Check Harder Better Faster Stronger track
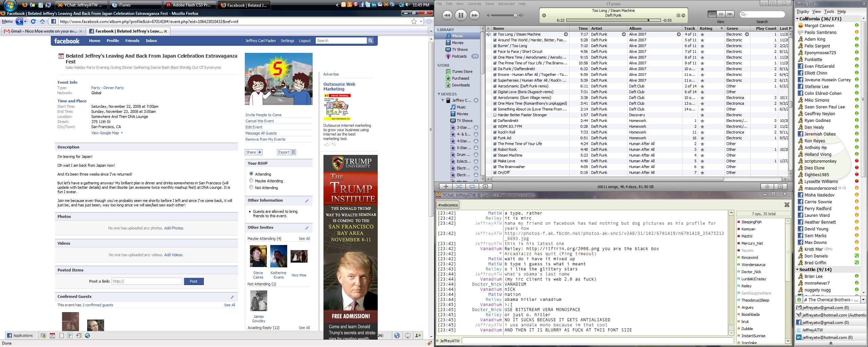Image resolution: width=868 pixels, height=347 pixels. [x=495, y=115]
